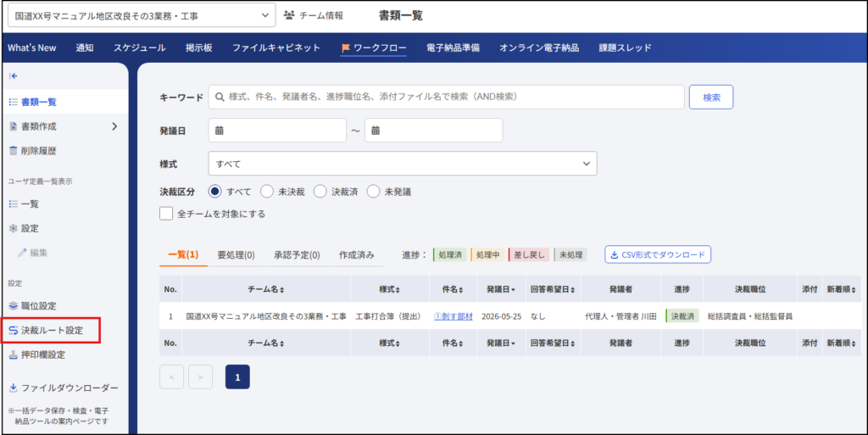The image size is (868, 435).
Task: Click the magnifier icon in keyword field
Action: point(220,97)
